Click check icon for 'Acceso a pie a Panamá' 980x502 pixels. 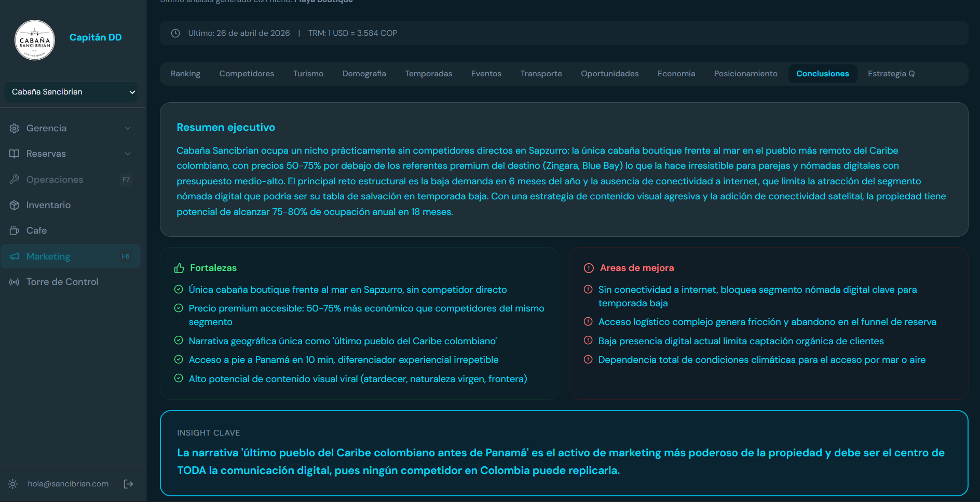click(179, 359)
